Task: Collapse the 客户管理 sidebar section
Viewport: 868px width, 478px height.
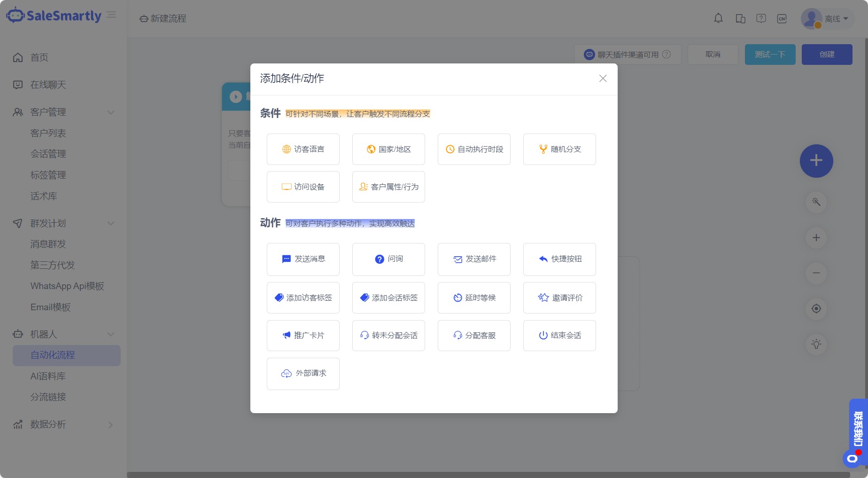Action: (111, 112)
